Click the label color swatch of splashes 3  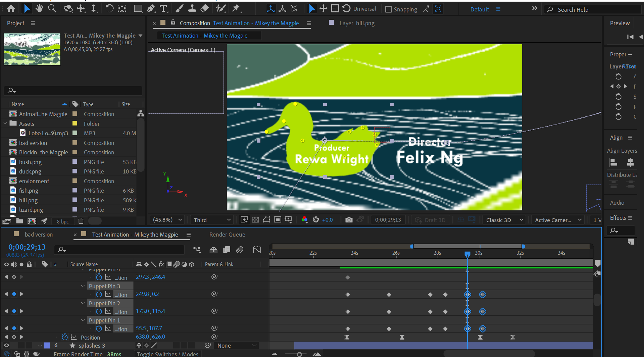click(x=47, y=345)
